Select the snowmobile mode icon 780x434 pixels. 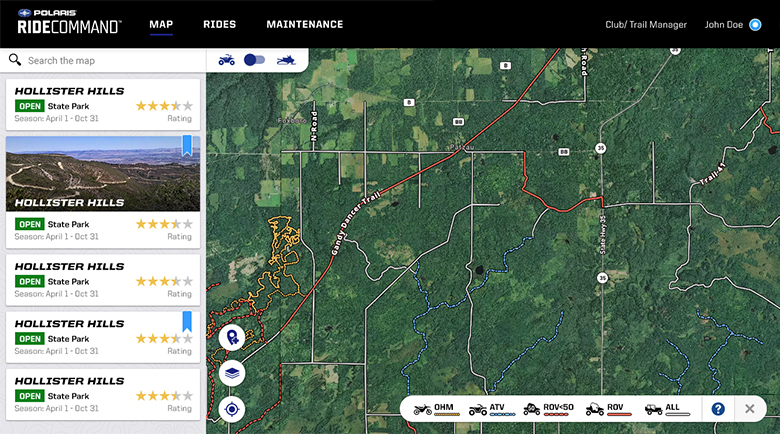point(286,61)
